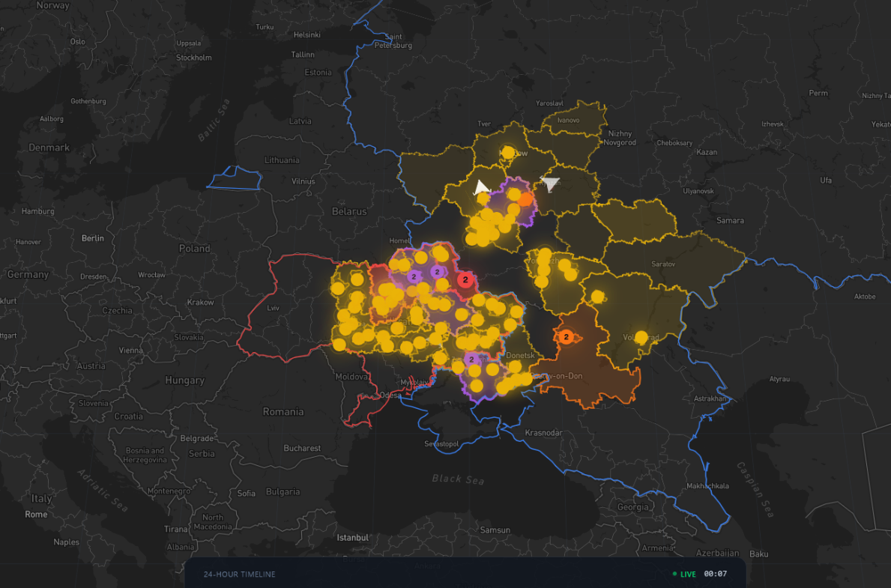Click the Nizhny Novgorod label
This screenshot has height=588, width=891.
pos(620,138)
